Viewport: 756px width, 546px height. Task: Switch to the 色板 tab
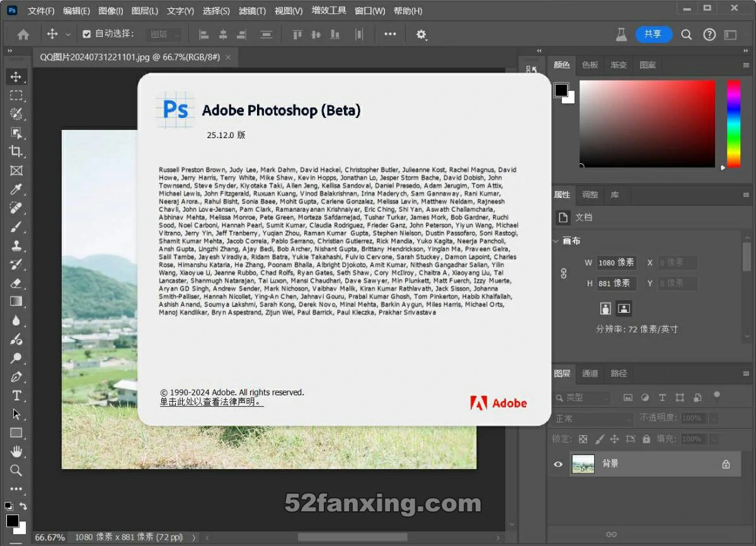pos(590,65)
